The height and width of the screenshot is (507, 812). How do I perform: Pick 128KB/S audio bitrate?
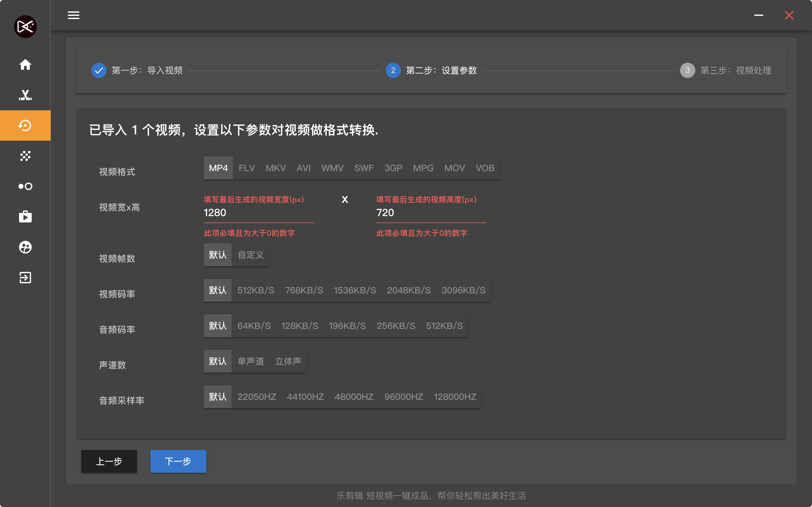(299, 326)
